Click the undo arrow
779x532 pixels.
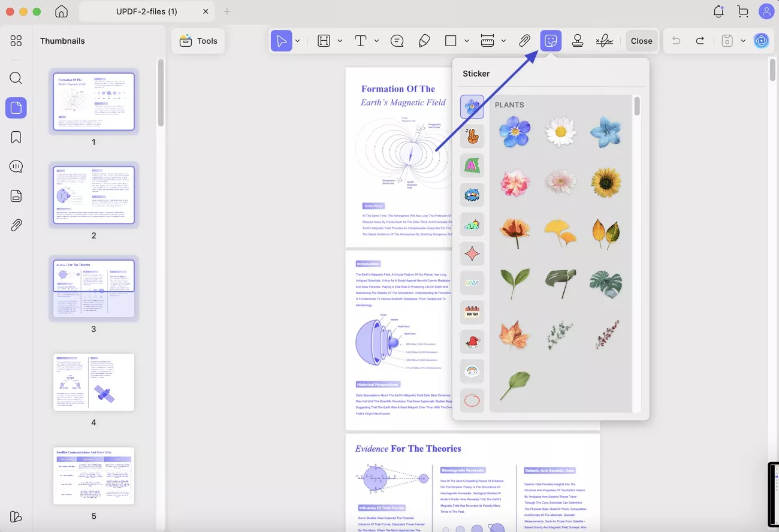677,41
